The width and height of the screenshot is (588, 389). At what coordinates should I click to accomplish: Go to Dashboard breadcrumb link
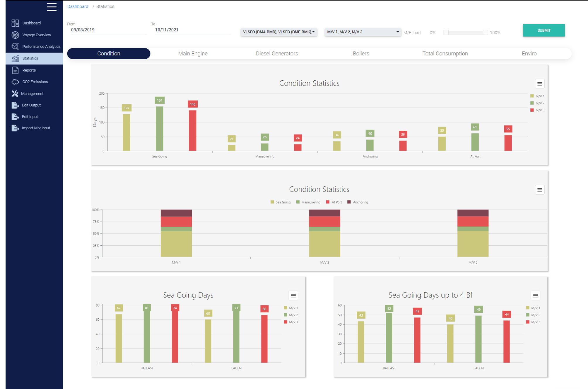tap(78, 6)
